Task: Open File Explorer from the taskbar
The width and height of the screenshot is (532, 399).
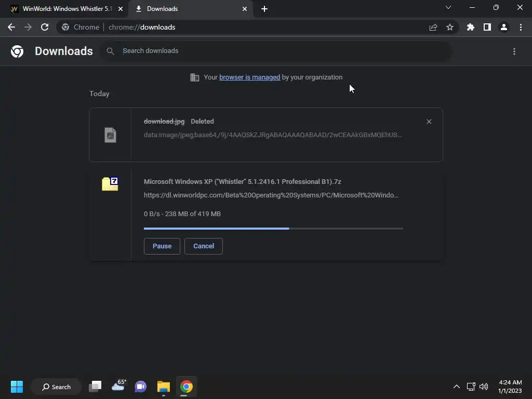Action: pos(164,387)
